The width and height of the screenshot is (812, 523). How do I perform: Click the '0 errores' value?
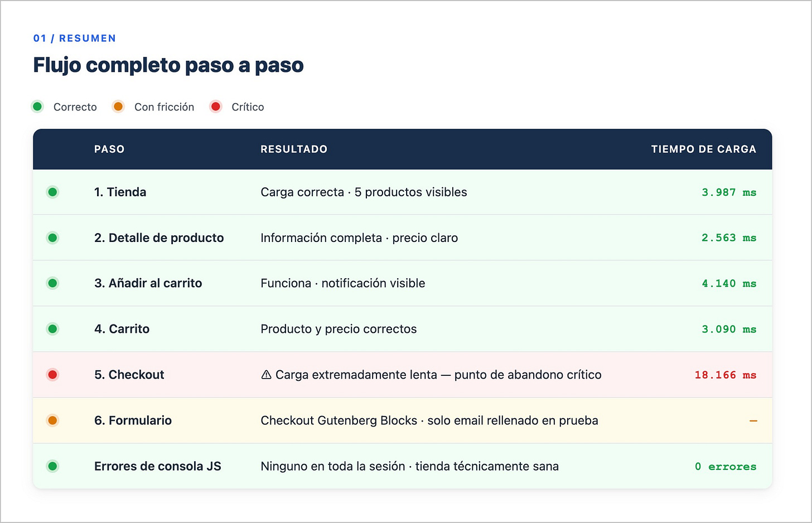point(726,466)
